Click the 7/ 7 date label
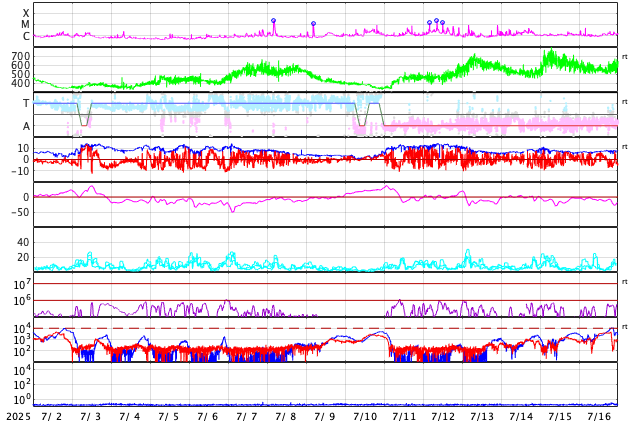Image resolution: width=634 pixels, height=424 pixels. pos(247,416)
